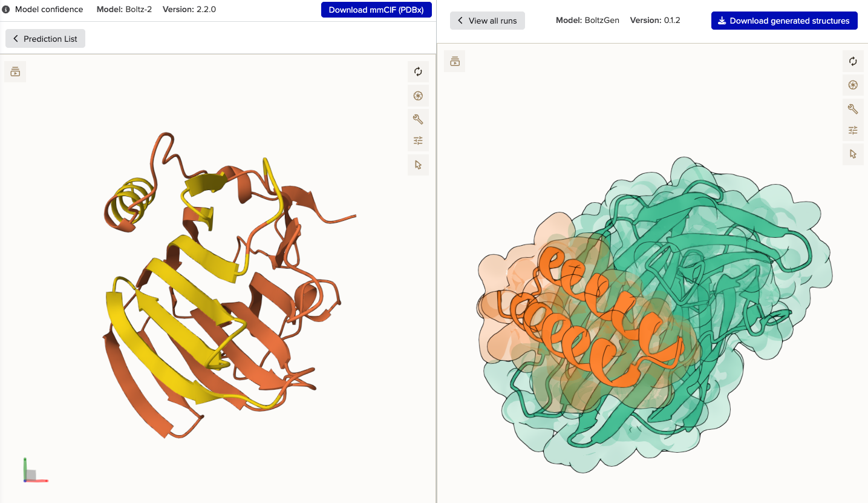Click Download mmCIF (PDBx) button
The width and height of the screenshot is (868, 503).
[376, 10]
